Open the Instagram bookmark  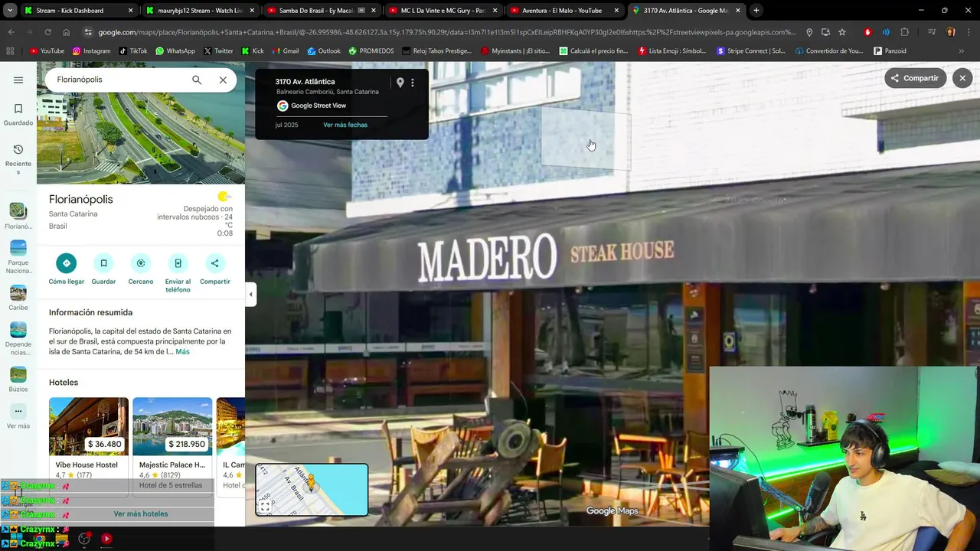(91, 51)
